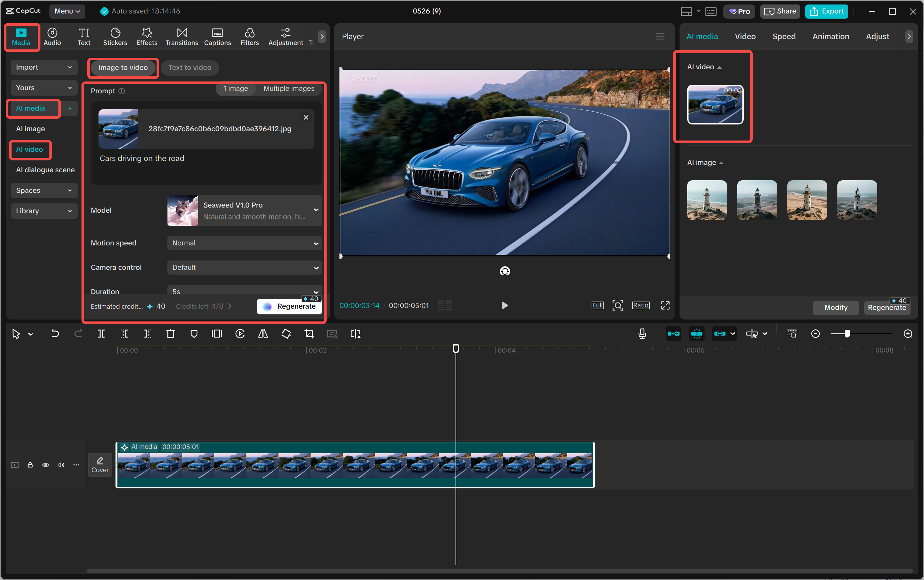Mute the track with speaker icon
Image resolution: width=924 pixels, height=580 pixels.
point(61,465)
